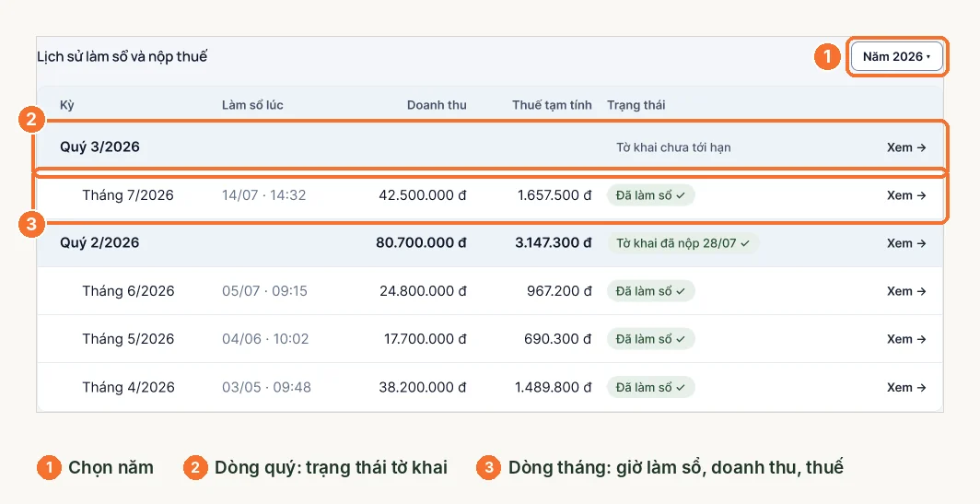Click revenue value 42.500.000 đ

tap(423, 195)
